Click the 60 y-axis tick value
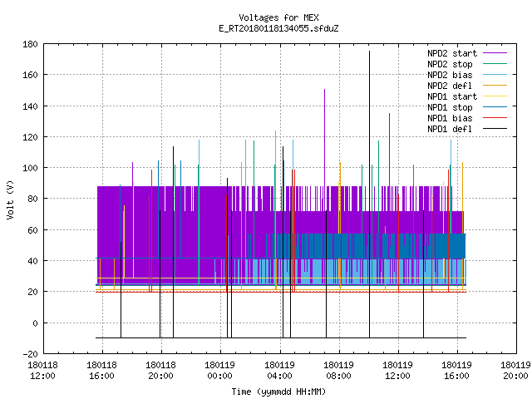The image size is (532, 399). 32,230
